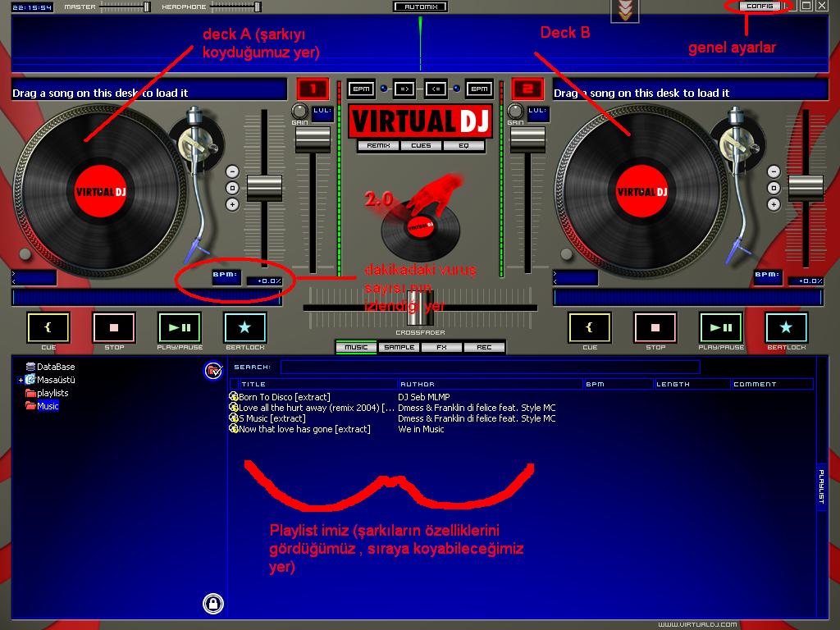
Task: Start Play/Pause on deck 1
Action: click(x=180, y=327)
